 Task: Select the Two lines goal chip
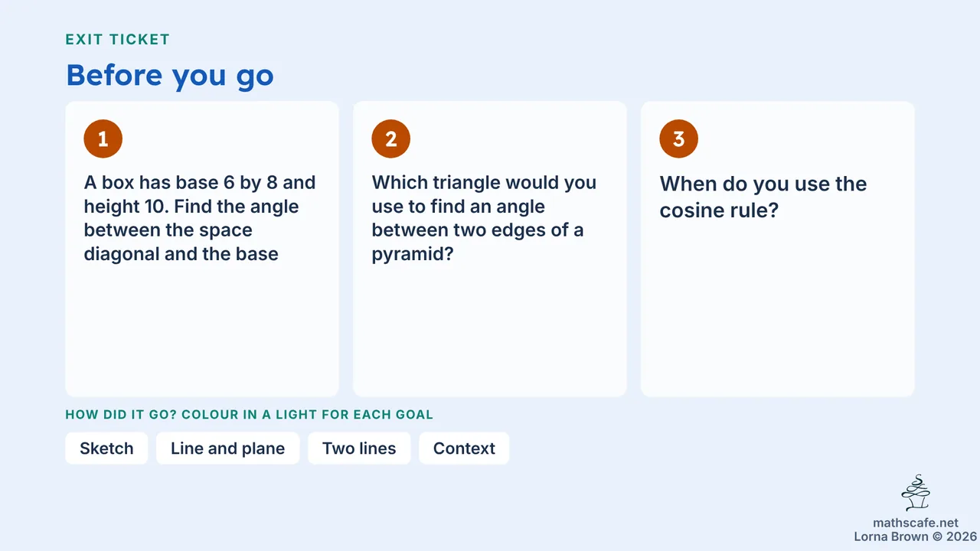(359, 448)
